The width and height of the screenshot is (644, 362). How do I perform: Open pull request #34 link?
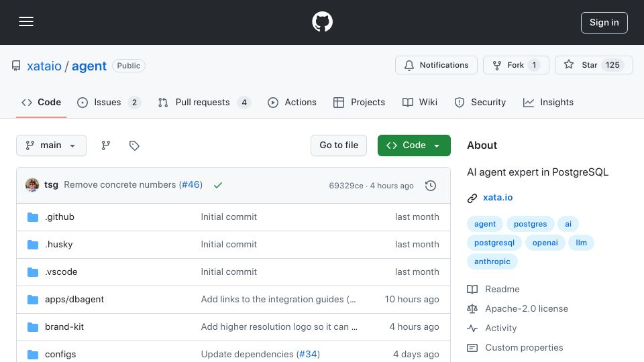point(308,354)
